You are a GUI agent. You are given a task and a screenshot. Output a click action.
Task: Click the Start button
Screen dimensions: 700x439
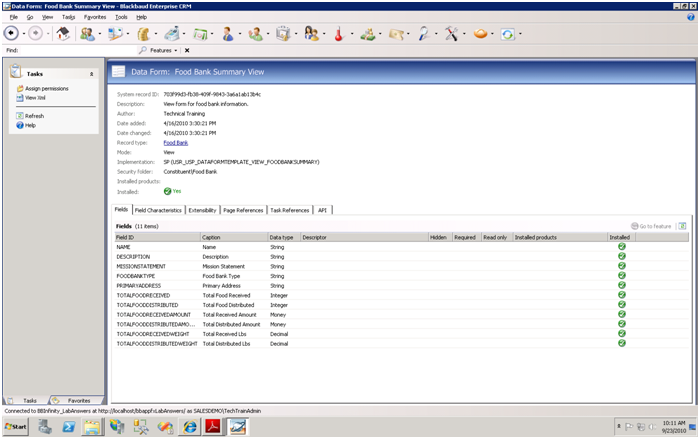pyautogui.click(x=16, y=427)
